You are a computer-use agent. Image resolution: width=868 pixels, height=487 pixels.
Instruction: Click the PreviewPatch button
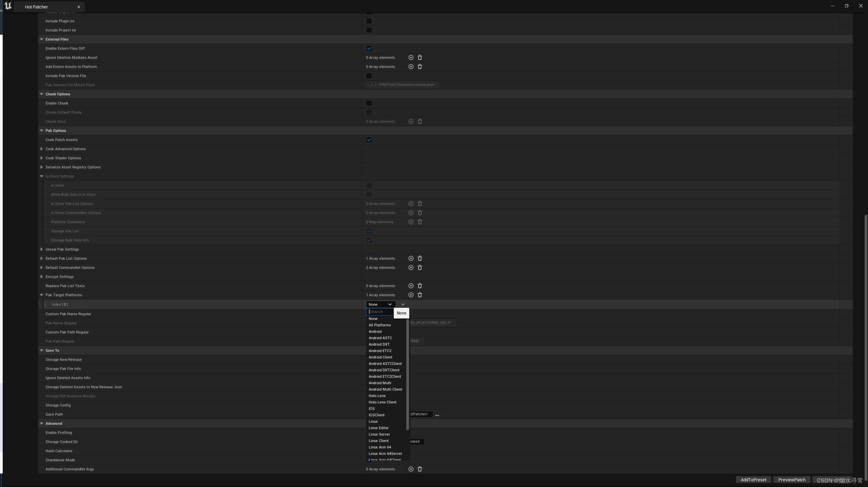[x=792, y=480]
